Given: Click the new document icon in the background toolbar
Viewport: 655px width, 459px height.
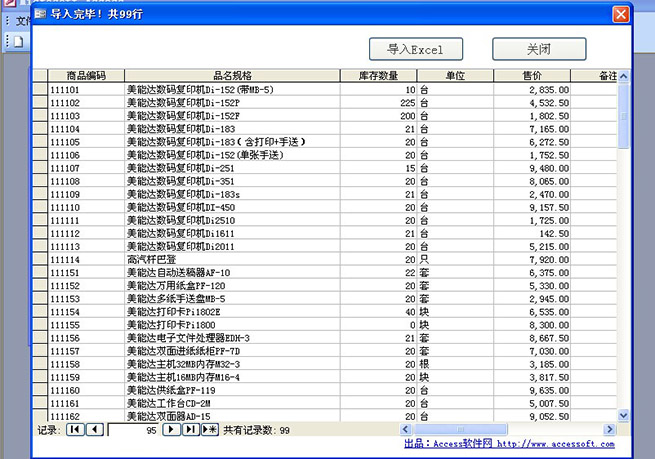Looking at the screenshot, I should (18, 41).
